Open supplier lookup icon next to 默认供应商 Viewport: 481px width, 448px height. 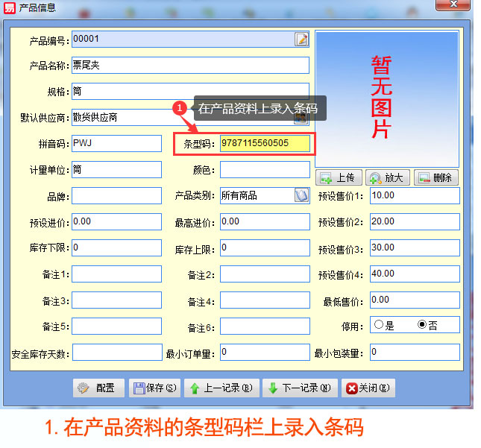click(301, 117)
